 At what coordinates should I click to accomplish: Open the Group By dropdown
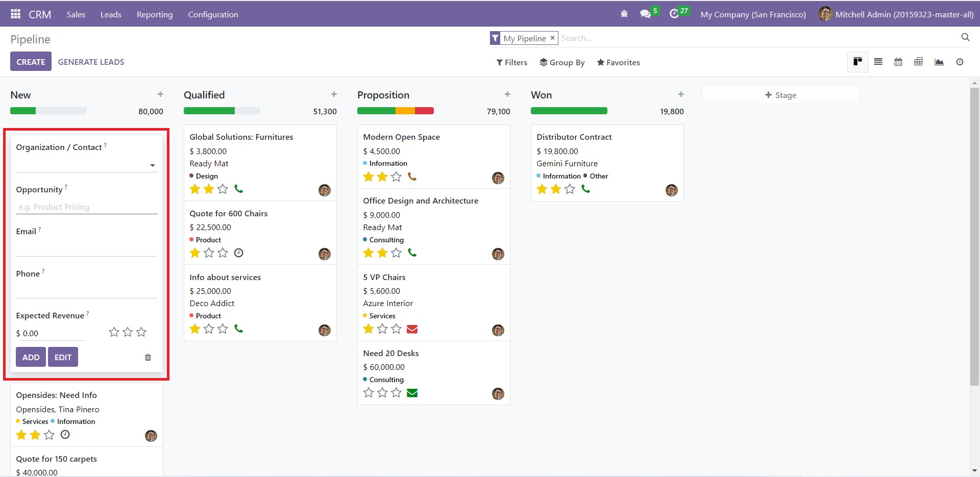point(562,62)
